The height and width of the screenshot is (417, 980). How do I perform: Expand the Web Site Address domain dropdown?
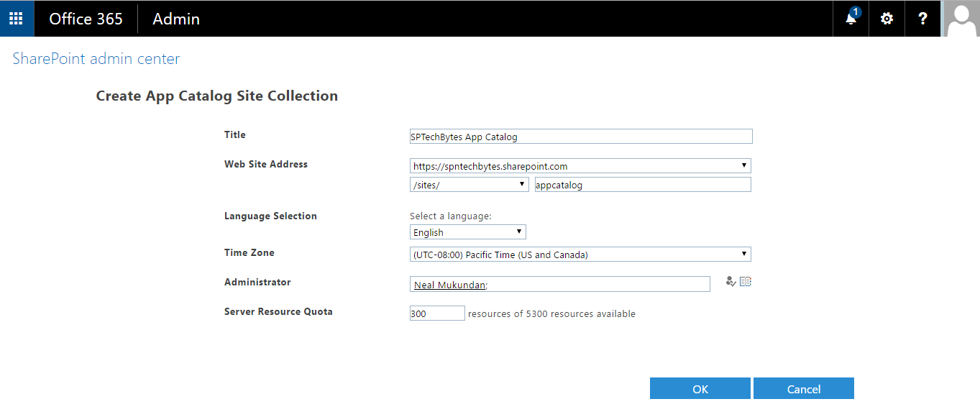pyautogui.click(x=580, y=166)
